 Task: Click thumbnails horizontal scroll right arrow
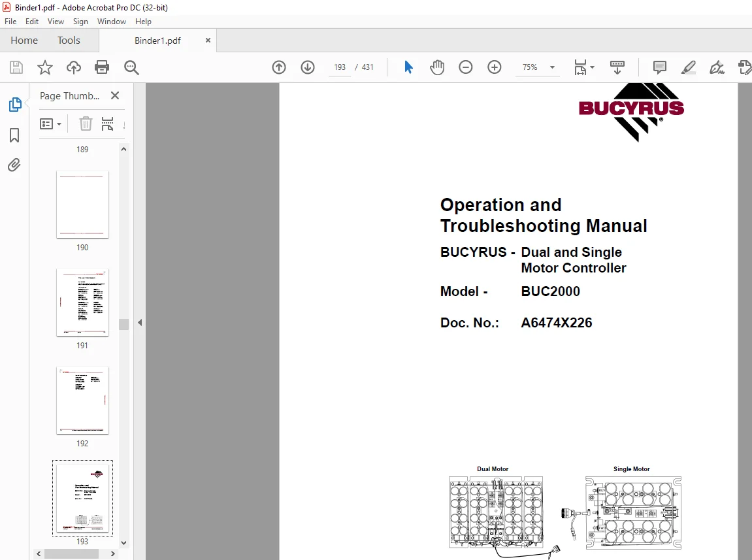pyautogui.click(x=113, y=553)
